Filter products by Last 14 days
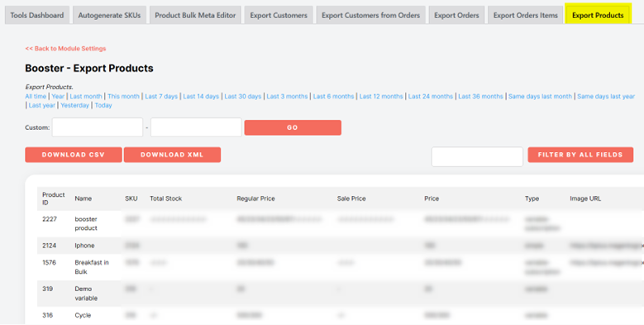 click(201, 96)
